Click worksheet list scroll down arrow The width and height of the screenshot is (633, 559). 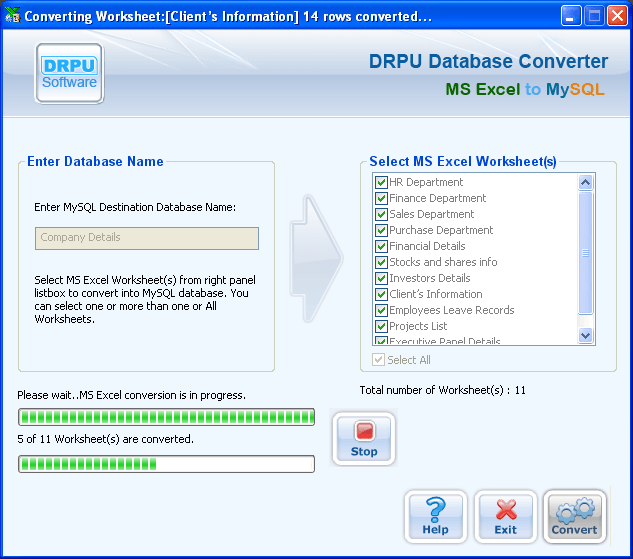(x=585, y=335)
